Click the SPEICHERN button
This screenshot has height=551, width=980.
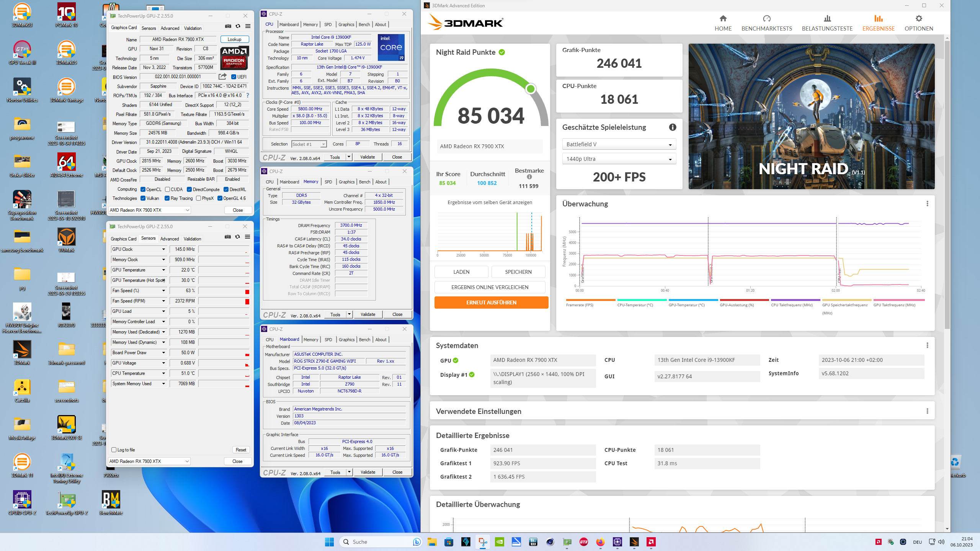(x=518, y=272)
